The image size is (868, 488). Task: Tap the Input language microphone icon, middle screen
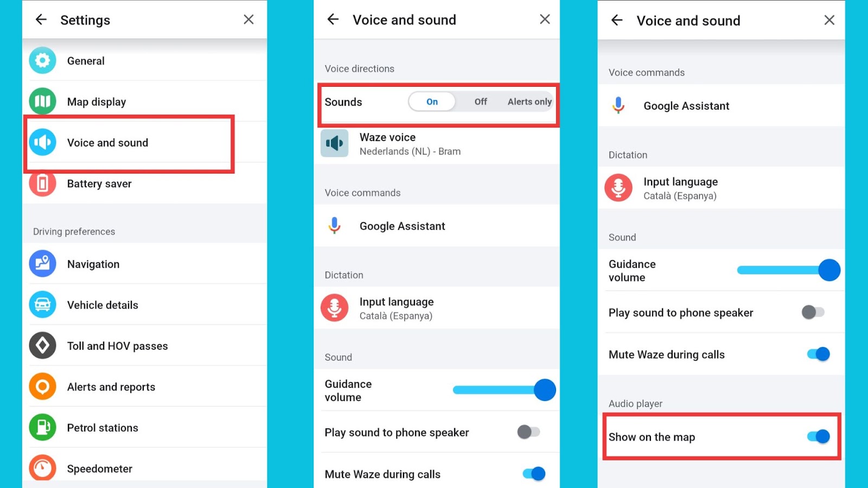tap(334, 308)
